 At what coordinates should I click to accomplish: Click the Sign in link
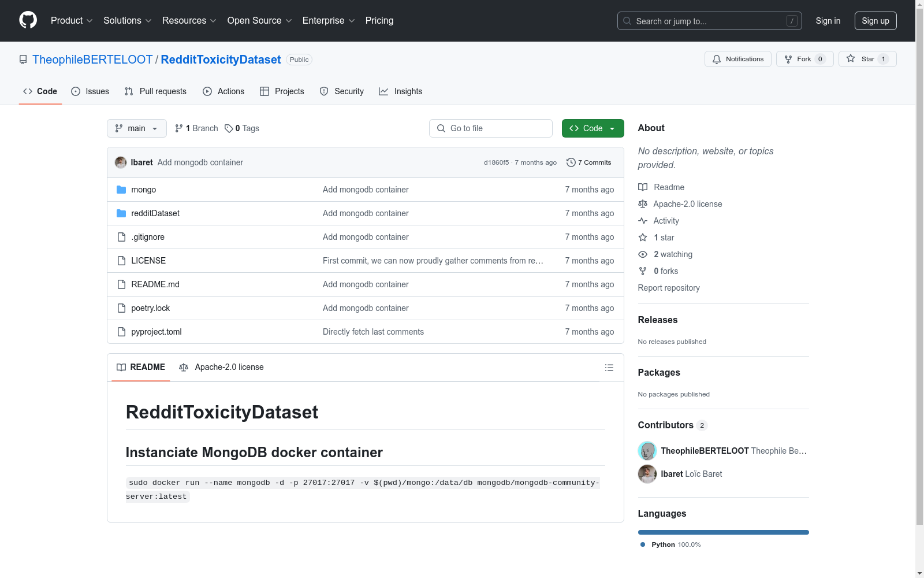pos(828,21)
